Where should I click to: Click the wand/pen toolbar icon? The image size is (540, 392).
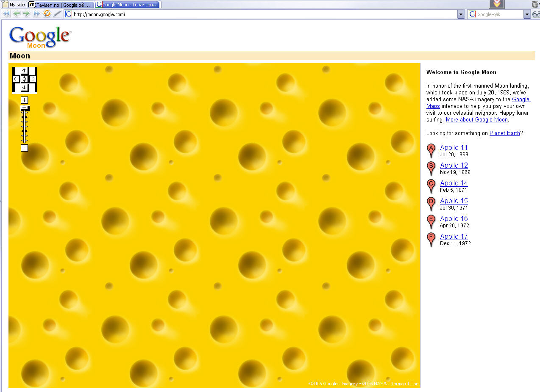[57, 14]
